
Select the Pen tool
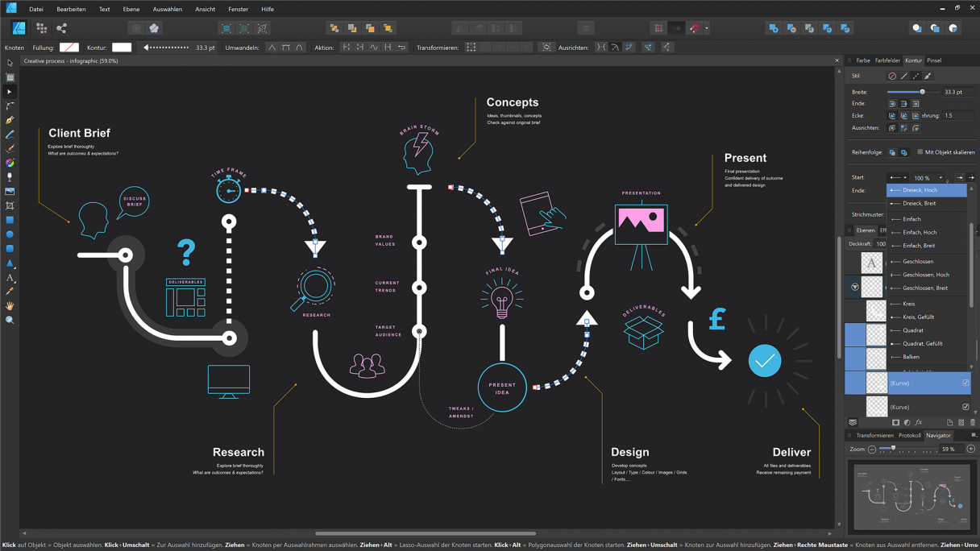(10, 119)
